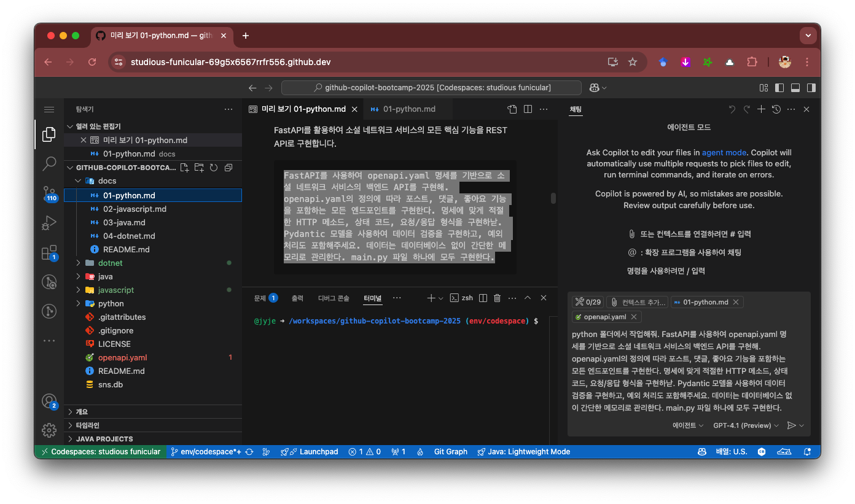Open the Git Graph activity bar icon
Screen dimensions: 855x504
coord(49,311)
